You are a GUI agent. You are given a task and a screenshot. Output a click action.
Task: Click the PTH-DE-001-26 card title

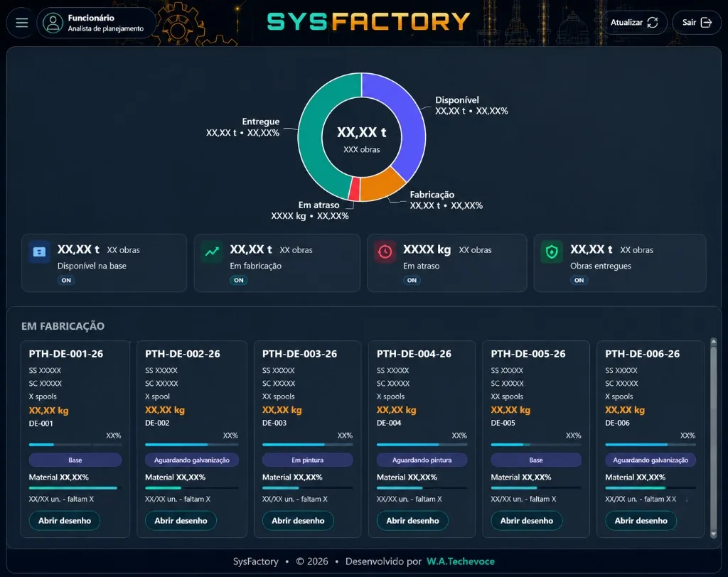[x=66, y=354]
